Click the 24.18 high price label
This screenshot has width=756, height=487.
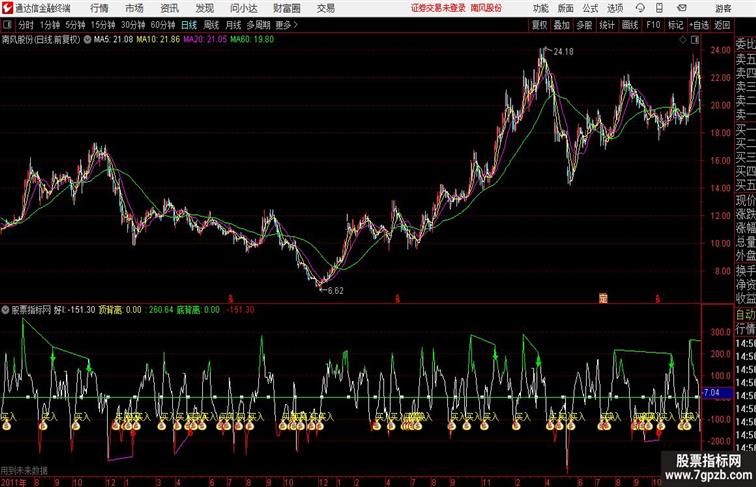pos(563,52)
